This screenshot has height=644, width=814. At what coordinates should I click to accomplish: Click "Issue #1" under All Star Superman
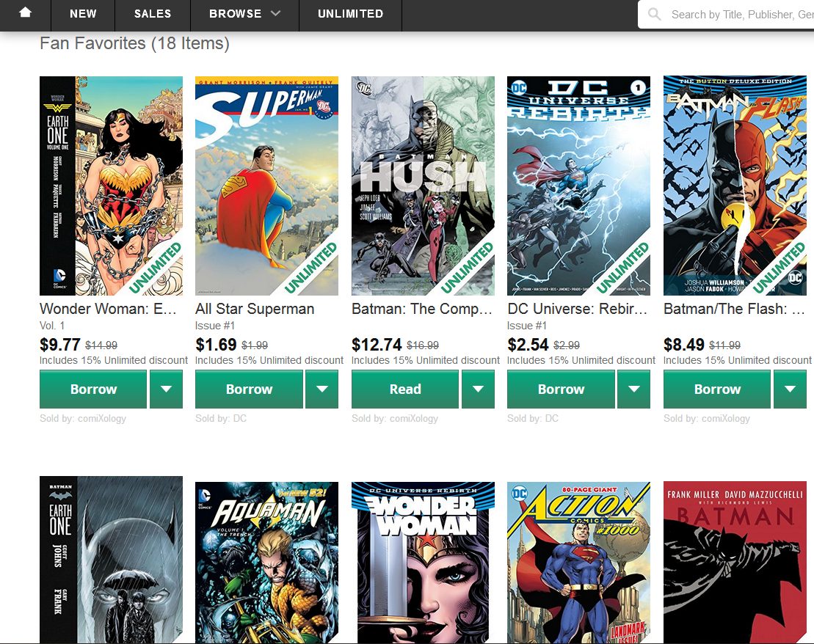[x=215, y=326]
